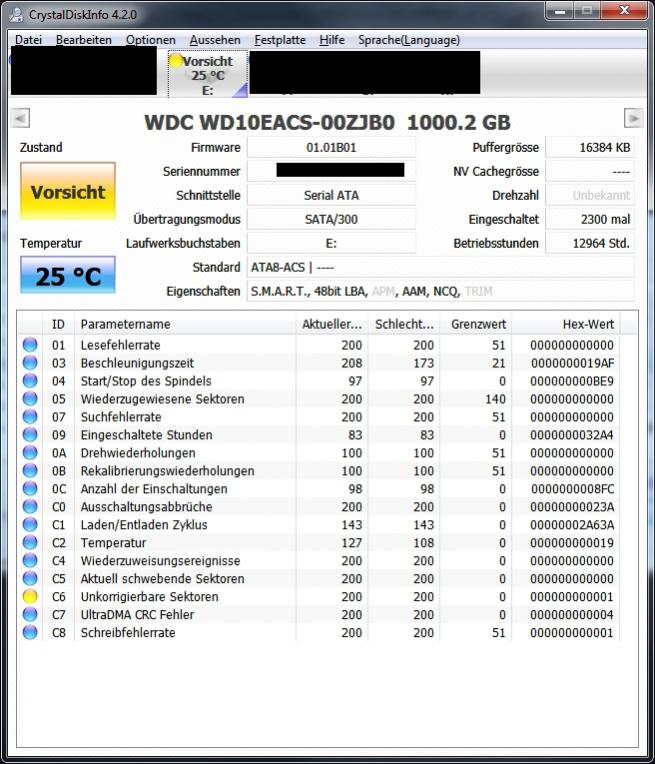Image resolution: width=655 pixels, height=764 pixels.
Task: Click the status icon for Wiederzugewiesene Sektoren
Action: click(30, 399)
